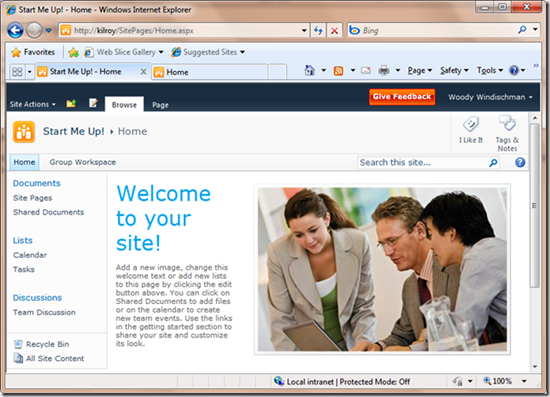Click the Edit page pencil icon

pos(93,103)
